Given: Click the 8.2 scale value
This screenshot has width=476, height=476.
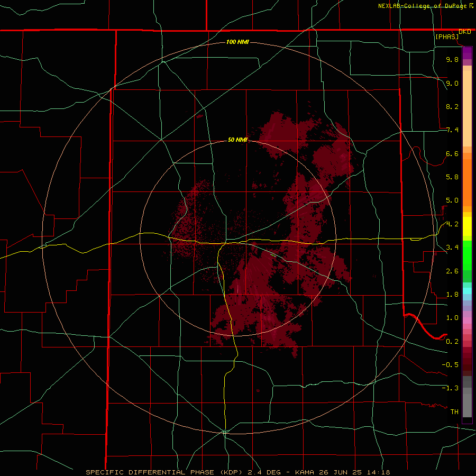Looking at the screenshot, I should click(452, 106).
